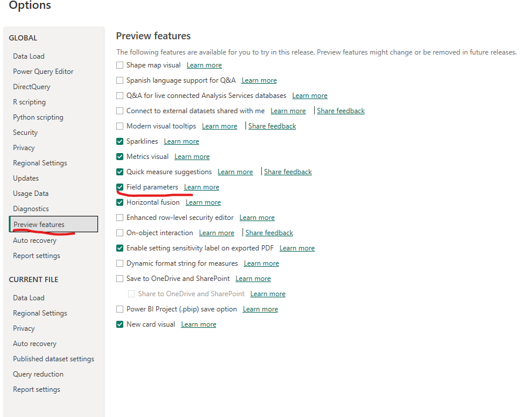Open Learn more for row-level security editor
Screen dimensions: 532x417
pos(257,218)
